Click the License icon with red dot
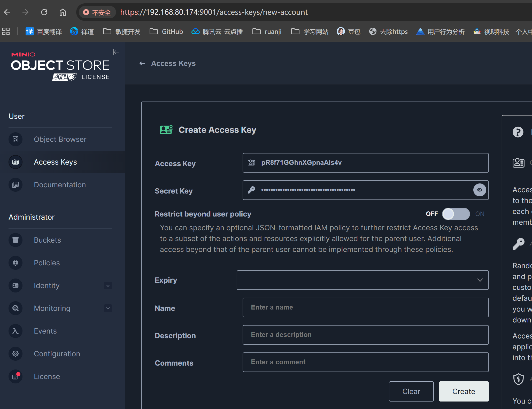The height and width of the screenshot is (409, 532). click(x=16, y=377)
